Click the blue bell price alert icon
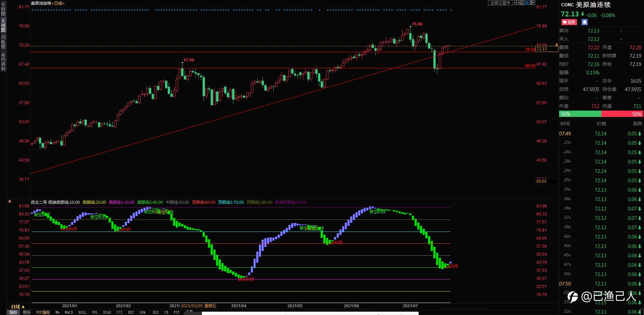Screen dimensions: 644x315 585,22
